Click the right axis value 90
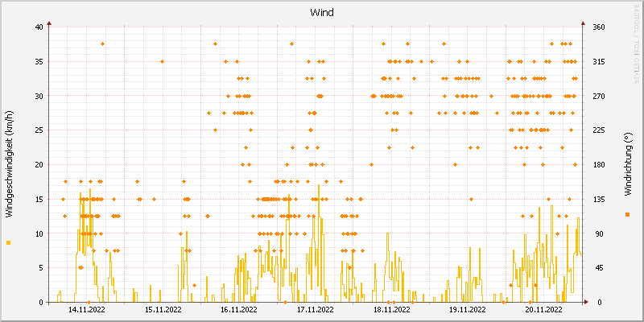Screen dimensions: 644x322 599,233
